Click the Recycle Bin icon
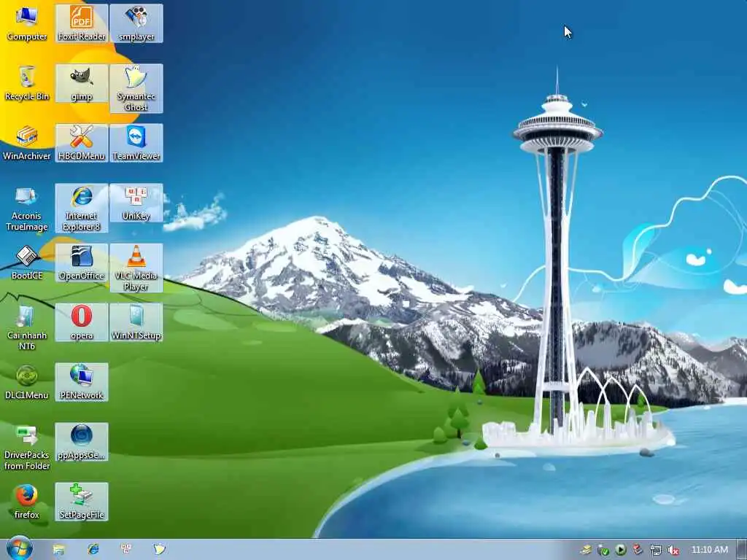747x560 pixels. (x=27, y=83)
